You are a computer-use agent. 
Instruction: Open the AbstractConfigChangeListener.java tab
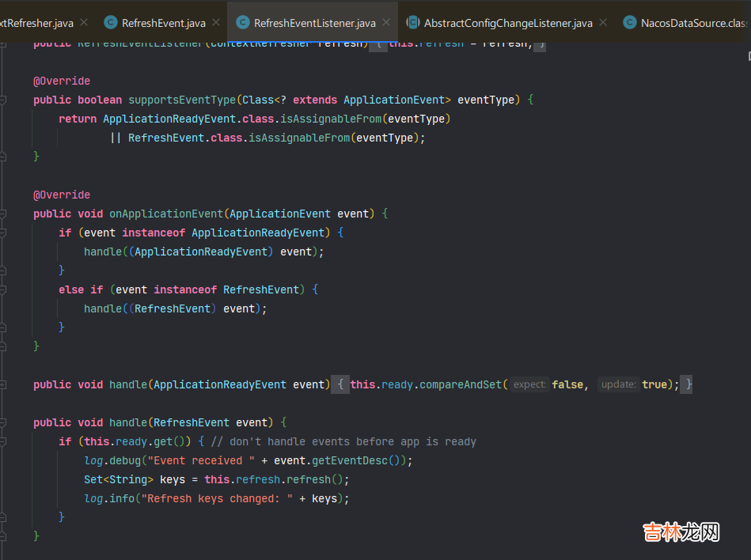(507, 23)
